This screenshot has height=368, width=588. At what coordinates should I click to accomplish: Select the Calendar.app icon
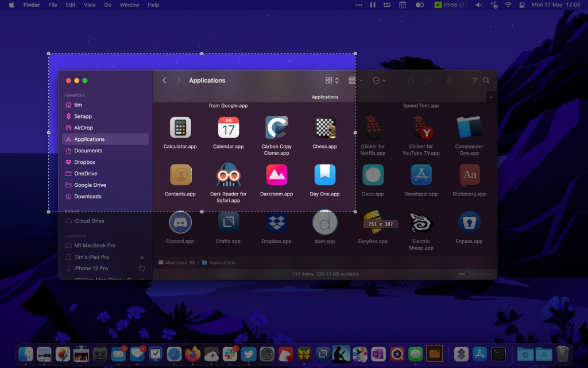pyautogui.click(x=229, y=128)
